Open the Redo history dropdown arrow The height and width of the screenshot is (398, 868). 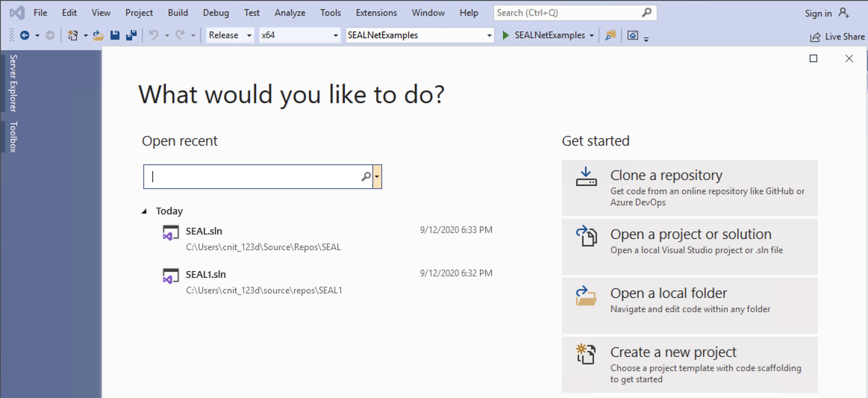point(193,35)
